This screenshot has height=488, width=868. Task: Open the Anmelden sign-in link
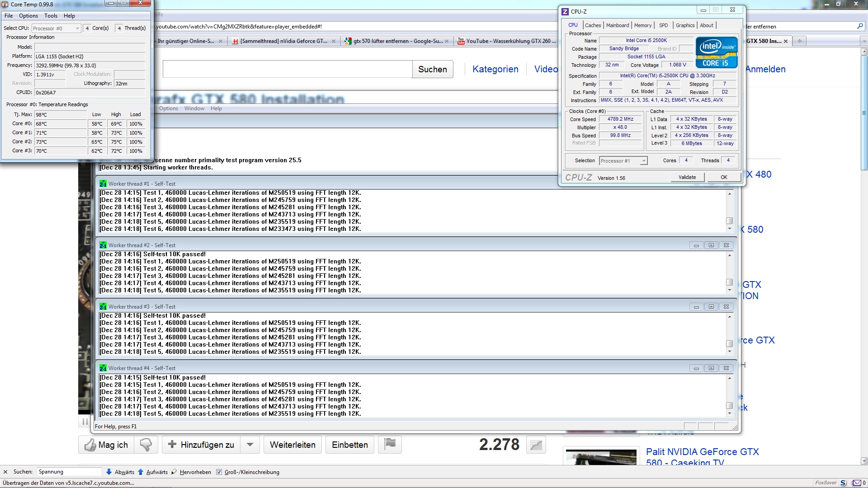coord(765,69)
